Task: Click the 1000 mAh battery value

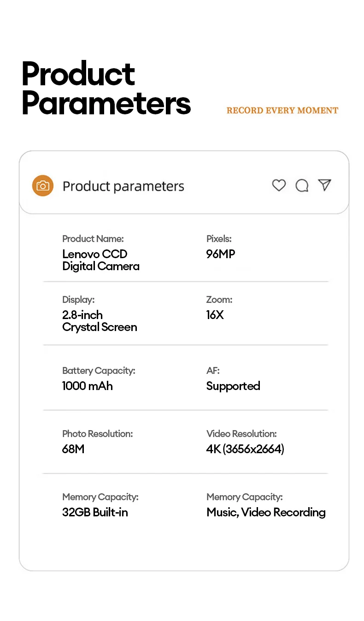Action: tap(87, 386)
